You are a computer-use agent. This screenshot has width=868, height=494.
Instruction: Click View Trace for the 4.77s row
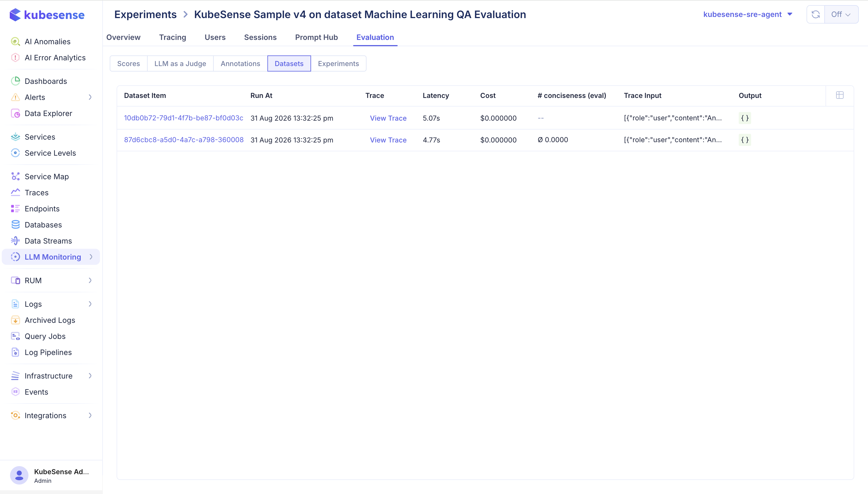point(388,140)
